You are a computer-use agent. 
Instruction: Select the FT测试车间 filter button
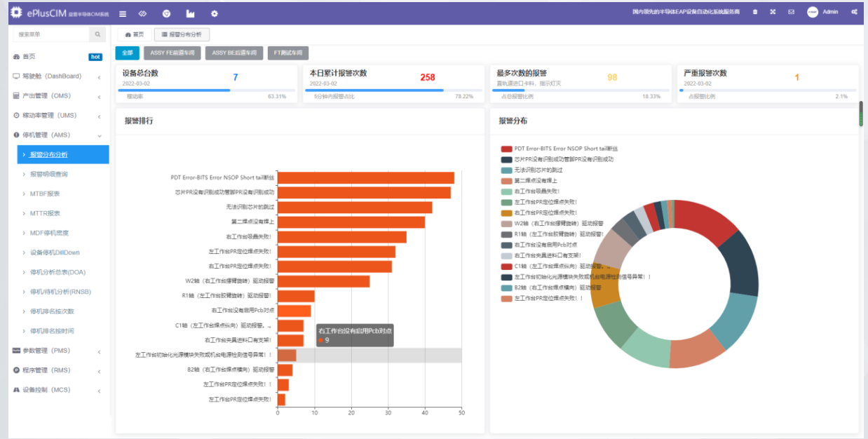[x=287, y=53]
